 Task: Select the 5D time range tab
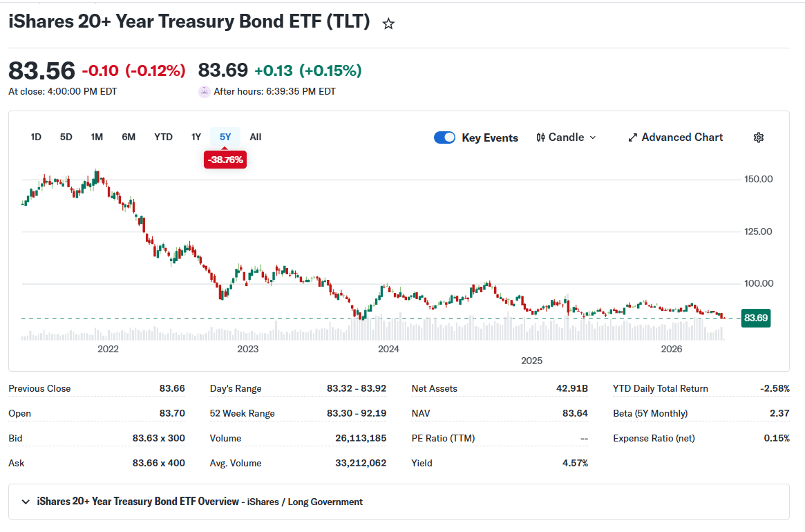pos(66,137)
